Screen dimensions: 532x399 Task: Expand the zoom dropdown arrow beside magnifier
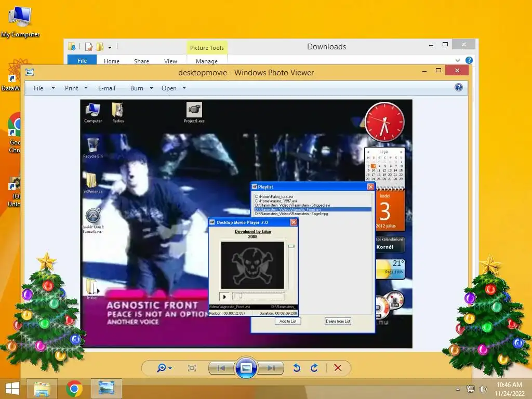click(170, 368)
